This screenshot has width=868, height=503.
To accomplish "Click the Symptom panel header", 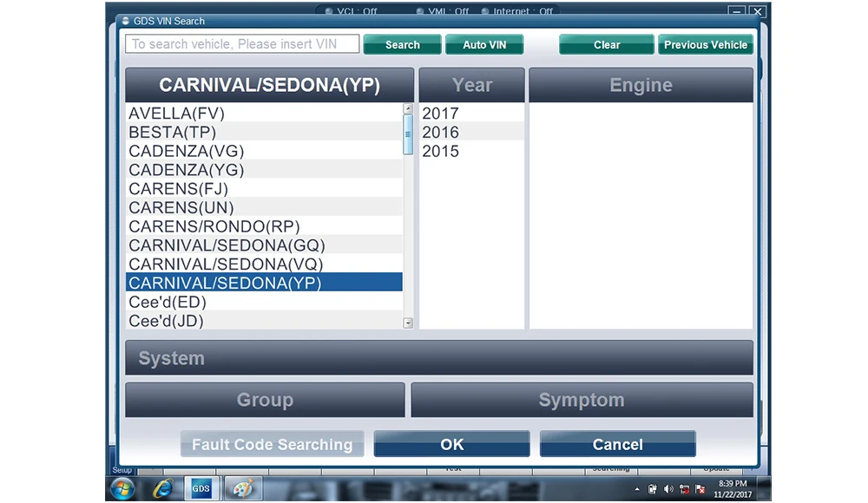I will (x=582, y=400).
